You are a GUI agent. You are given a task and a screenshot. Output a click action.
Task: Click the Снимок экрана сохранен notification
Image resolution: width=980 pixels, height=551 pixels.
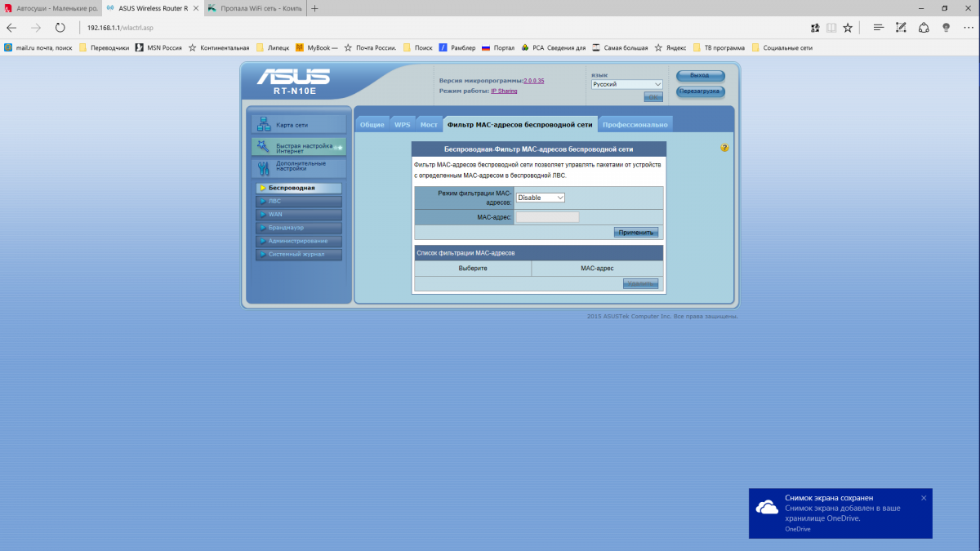(840, 513)
